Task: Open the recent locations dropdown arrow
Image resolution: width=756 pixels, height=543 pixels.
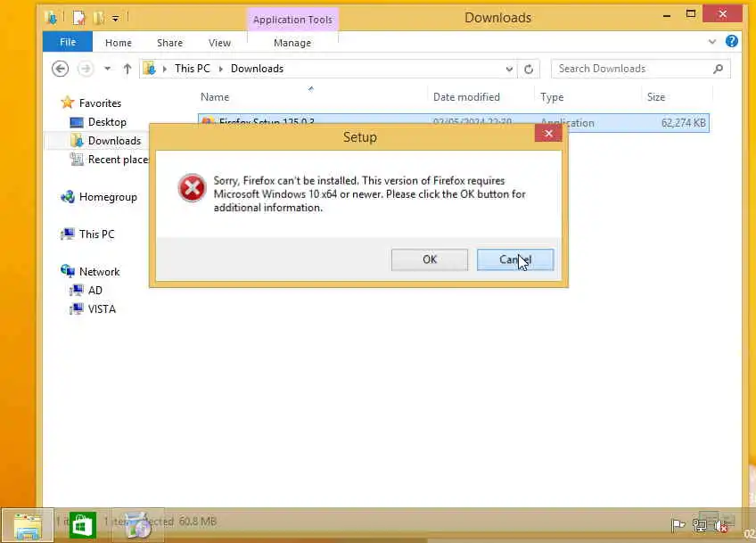Action: pyautogui.click(x=107, y=69)
